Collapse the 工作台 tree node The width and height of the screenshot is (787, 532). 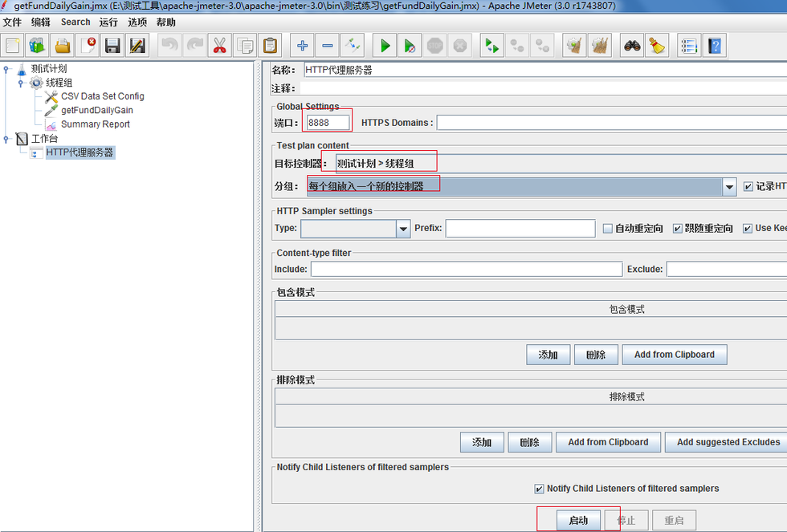coord(6,139)
